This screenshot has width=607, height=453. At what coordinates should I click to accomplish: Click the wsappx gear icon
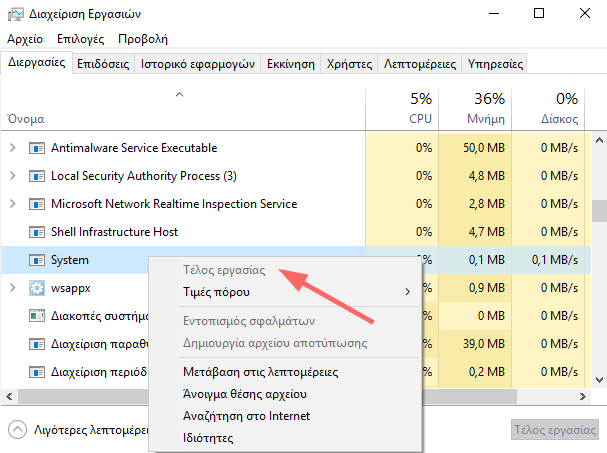(x=37, y=288)
